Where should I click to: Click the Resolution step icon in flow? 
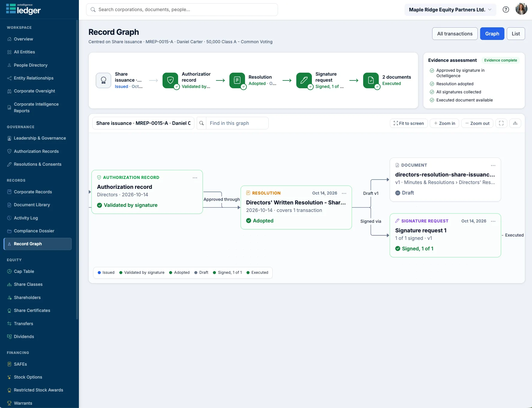[x=237, y=80]
